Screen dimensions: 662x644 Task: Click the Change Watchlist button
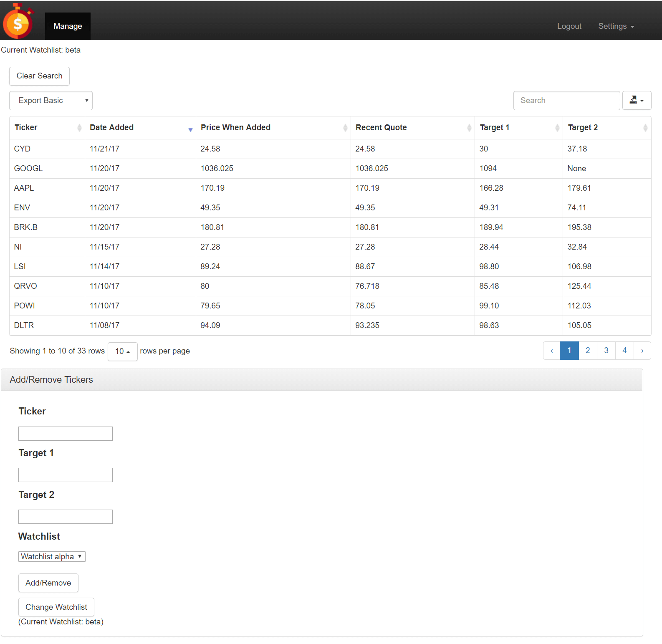coord(56,607)
